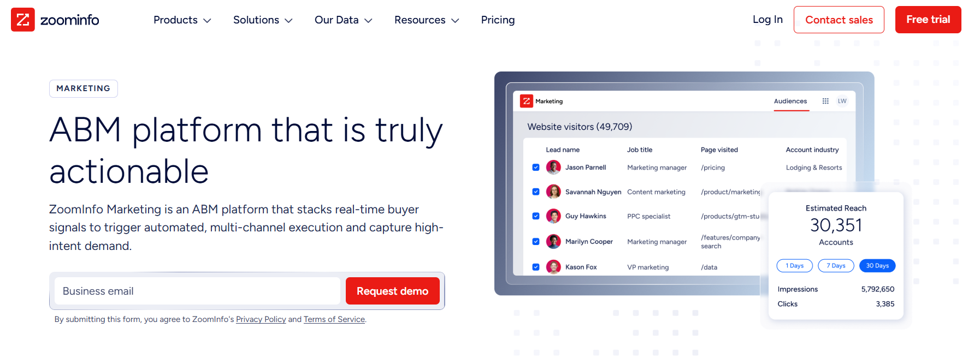Screen dimensions: 980x358
Task: Click the /features/company search page cell
Action: [730, 242]
